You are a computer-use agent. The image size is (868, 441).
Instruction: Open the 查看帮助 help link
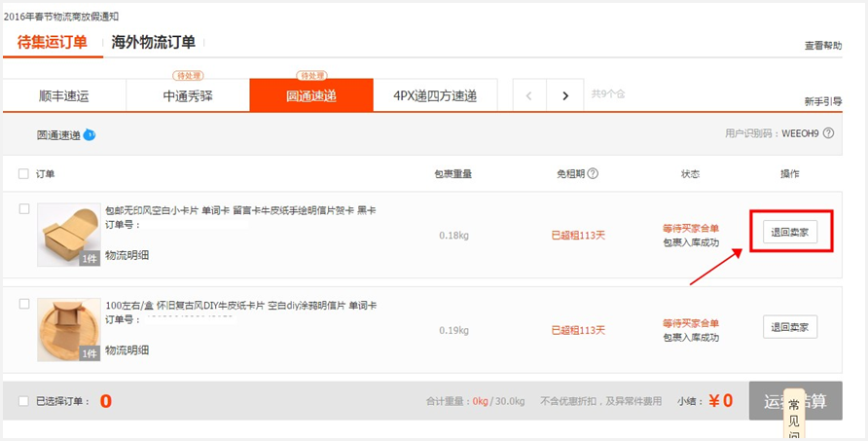coord(823,46)
